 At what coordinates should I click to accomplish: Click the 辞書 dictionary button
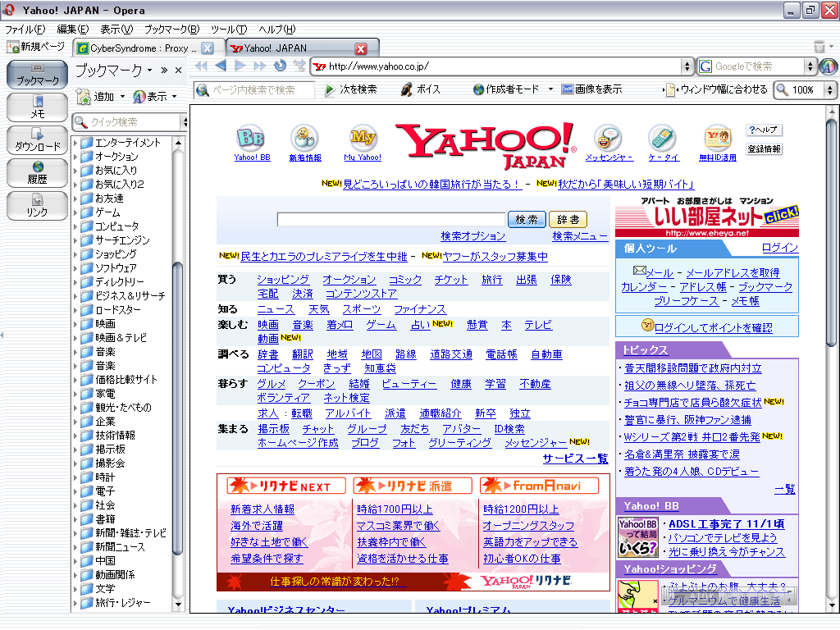[x=568, y=219]
